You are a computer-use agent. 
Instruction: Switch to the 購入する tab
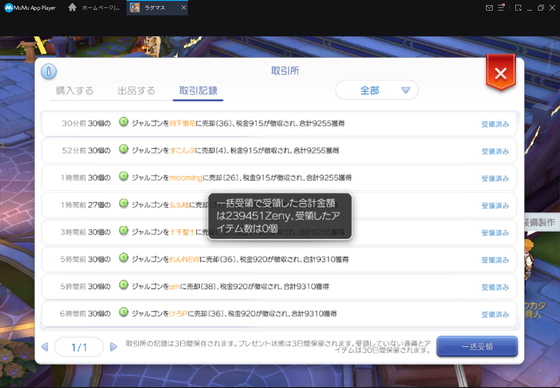[x=75, y=91]
